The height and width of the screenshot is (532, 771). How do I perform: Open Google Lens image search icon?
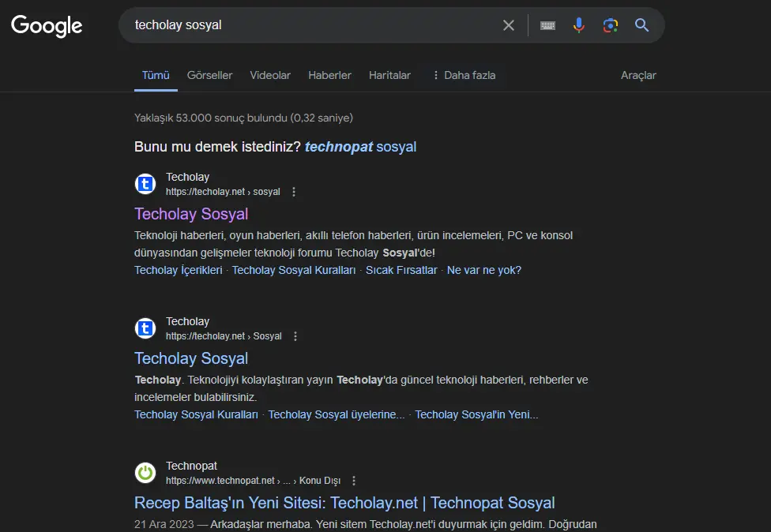click(610, 25)
